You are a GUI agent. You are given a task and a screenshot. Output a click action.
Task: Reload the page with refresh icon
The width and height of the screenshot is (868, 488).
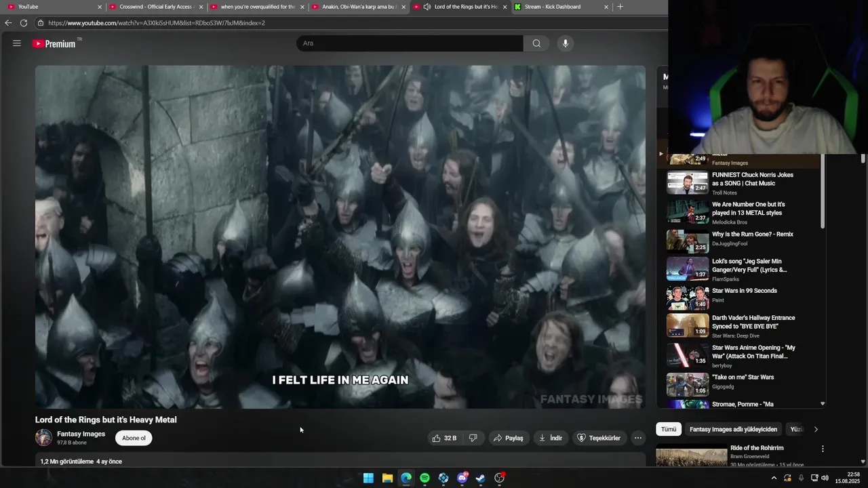point(24,23)
